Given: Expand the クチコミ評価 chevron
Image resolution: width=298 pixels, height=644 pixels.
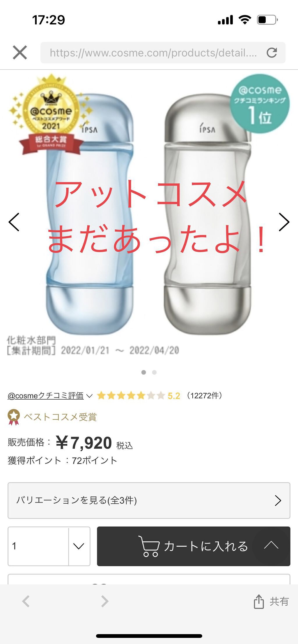Looking at the screenshot, I should pos(89,396).
